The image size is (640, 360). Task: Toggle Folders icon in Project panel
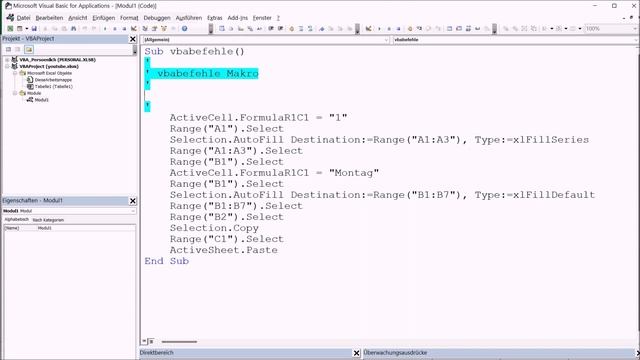tap(29, 49)
